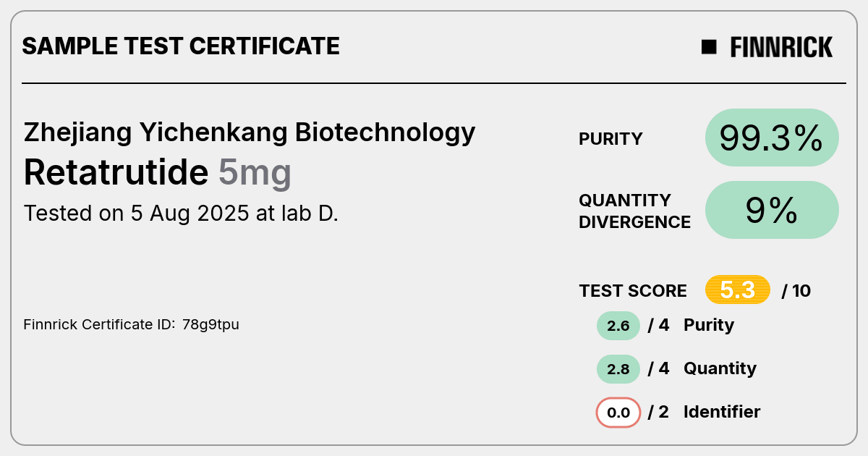The image size is (868, 456).
Task: Click the '/ 10' total score text
Action: (x=796, y=291)
